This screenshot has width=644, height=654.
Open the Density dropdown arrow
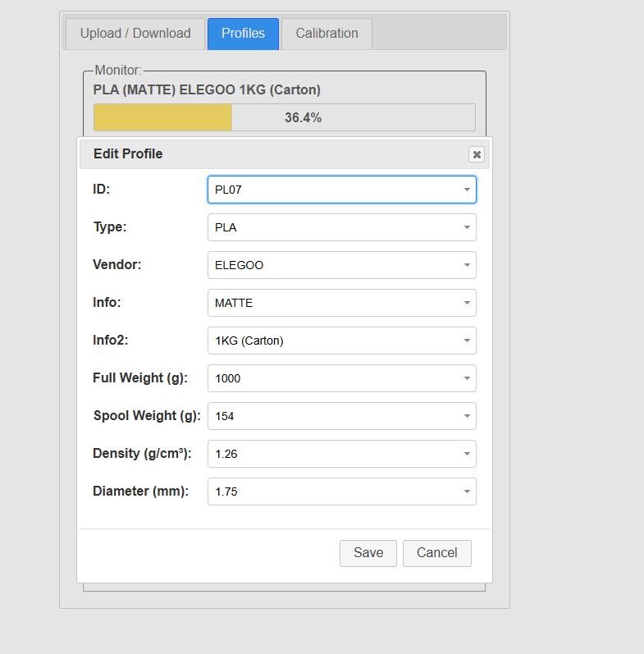[467, 454]
